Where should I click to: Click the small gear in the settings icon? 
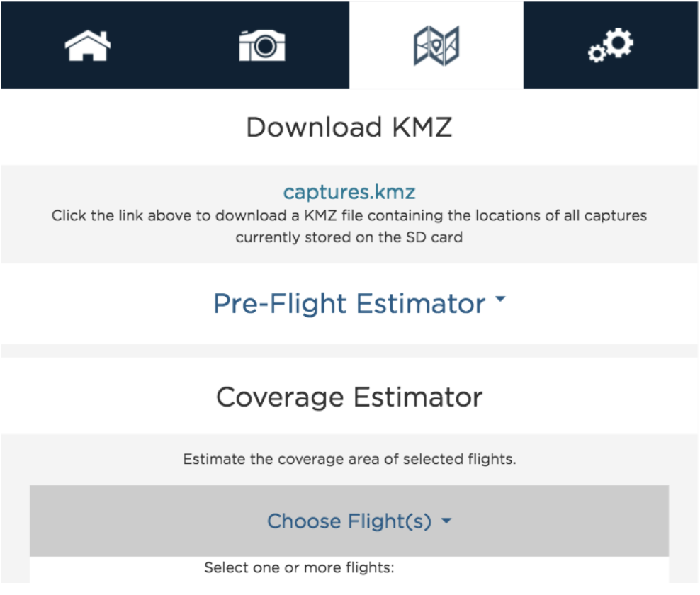pos(597,54)
